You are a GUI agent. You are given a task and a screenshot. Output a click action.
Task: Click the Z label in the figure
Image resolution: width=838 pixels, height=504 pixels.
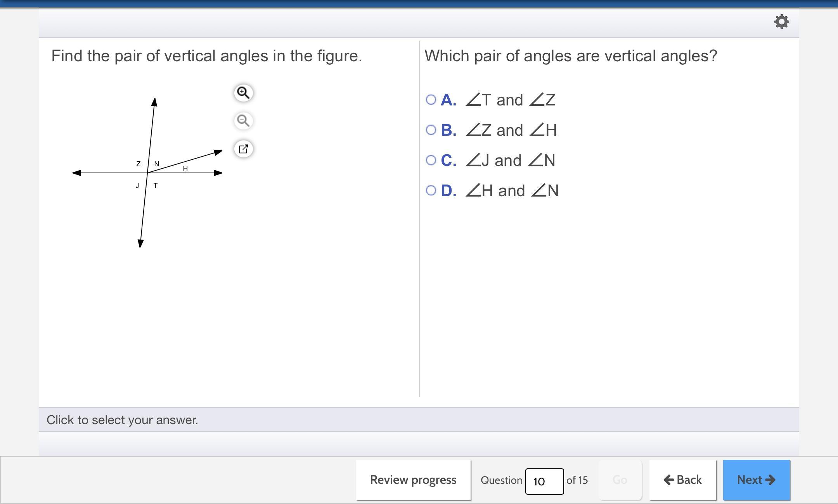[139, 164]
